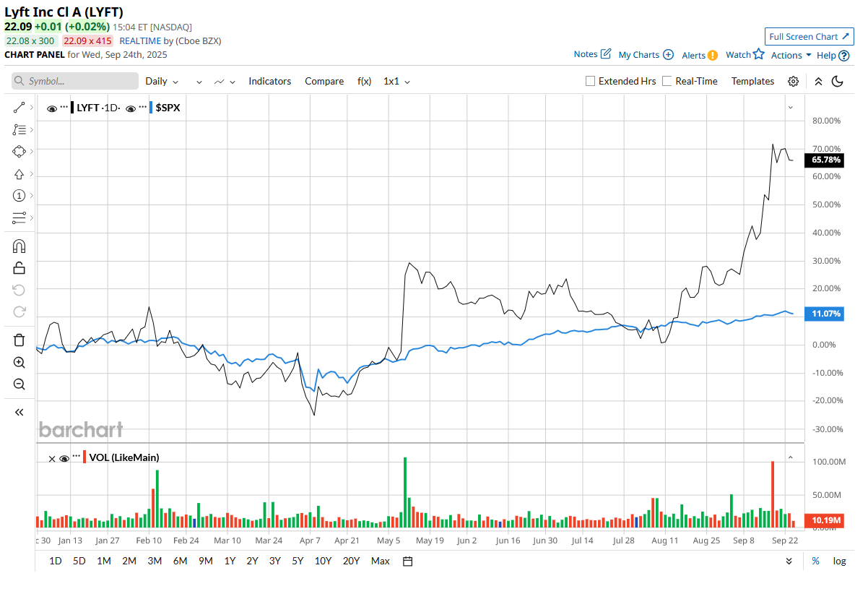The width and height of the screenshot is (868, 607).
Task: Open LYFT series options menu
Action: [64, 107]
